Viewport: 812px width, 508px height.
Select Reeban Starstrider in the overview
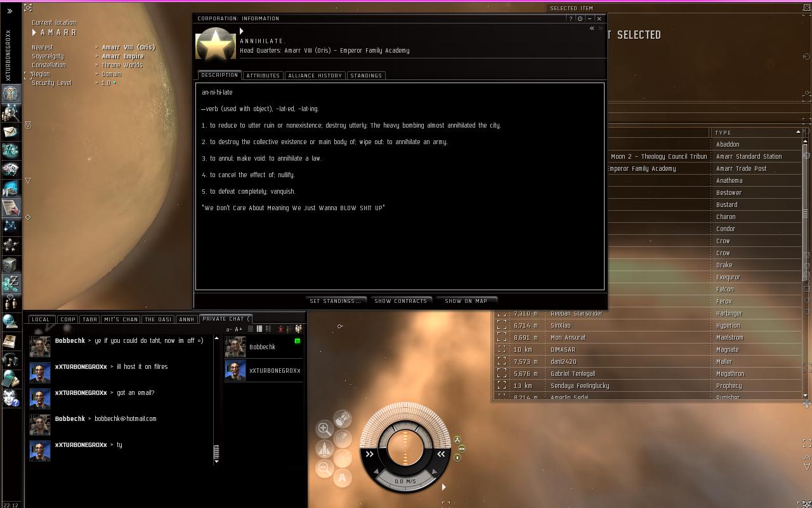[x=577, y=313]
